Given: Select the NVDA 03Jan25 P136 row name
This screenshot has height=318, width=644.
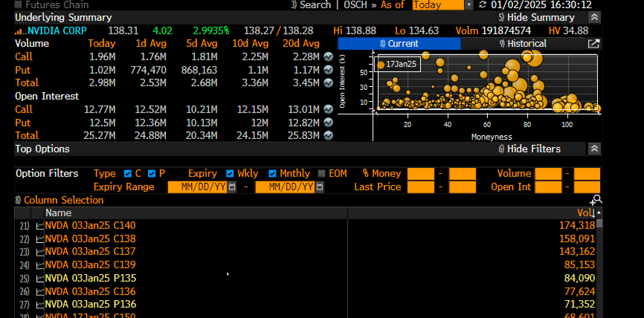Looking at the screenshot, I should [90, 305].
